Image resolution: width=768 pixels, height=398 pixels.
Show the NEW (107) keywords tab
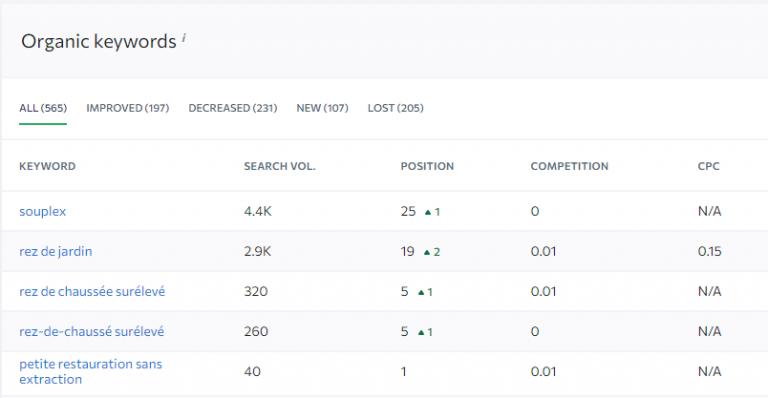pyautogui.click(x=322, y=108)
